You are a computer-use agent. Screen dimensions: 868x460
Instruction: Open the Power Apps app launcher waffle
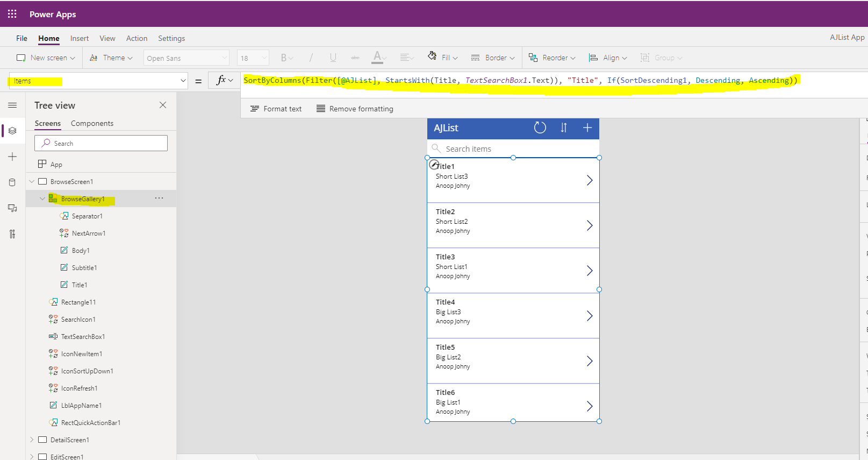click(12, 14)
